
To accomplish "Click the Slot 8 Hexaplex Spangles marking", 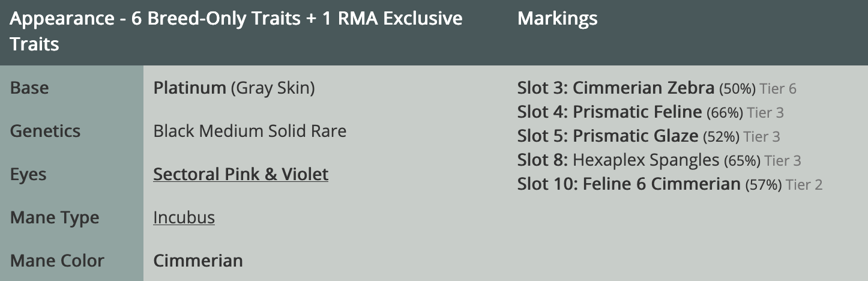I will [618, 160].
